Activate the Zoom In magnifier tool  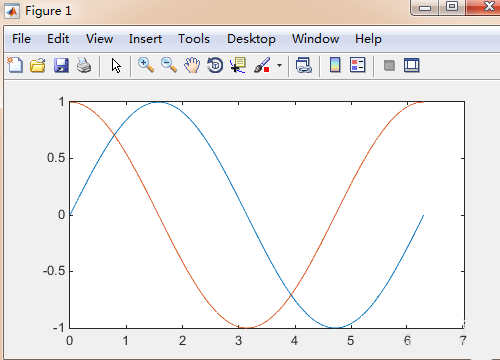tap(146, 65)
